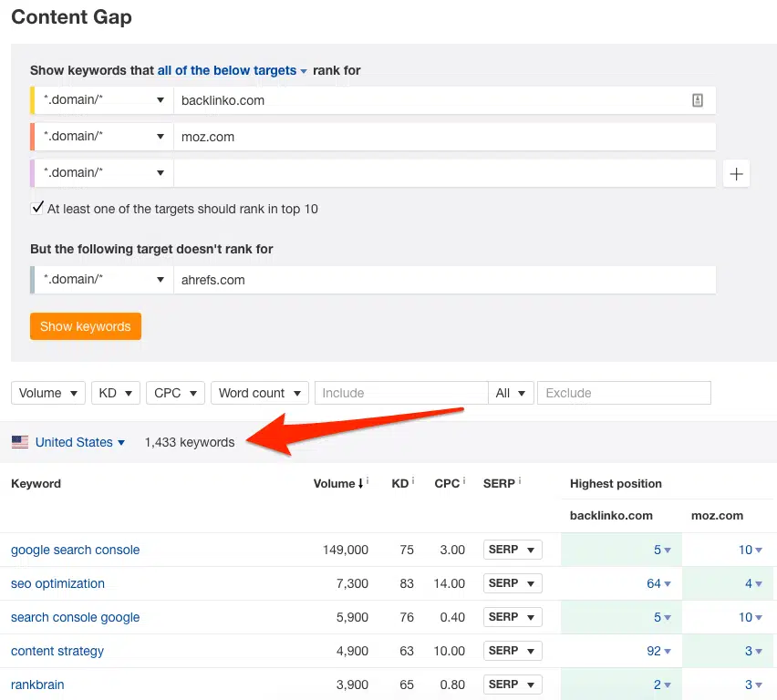
Task: Click inside the Exclude input field
Action: (x=624, y=392)
